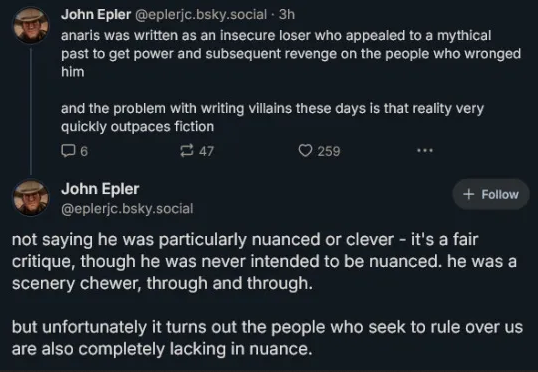This screenshot has height=372, width=538.
Task: Click the reply speech-bubble icon
Action: (x=68, y=150)
